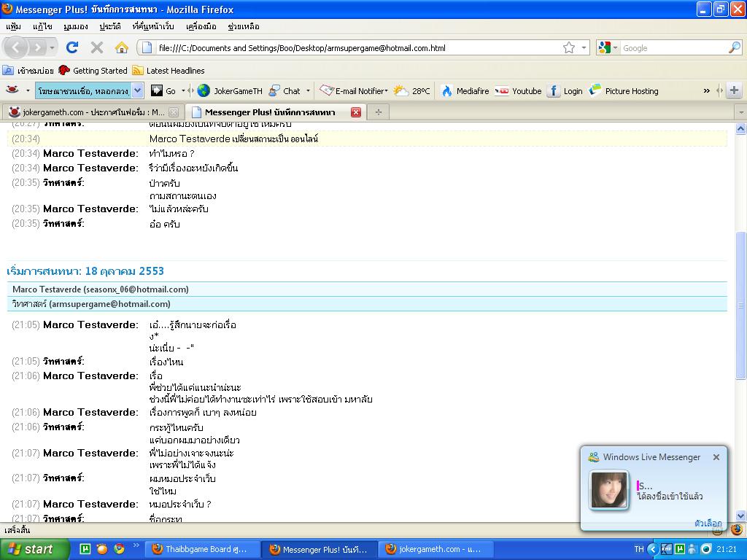
Task: Open the เครื่องมือ menu
Action: pos(201,26)
